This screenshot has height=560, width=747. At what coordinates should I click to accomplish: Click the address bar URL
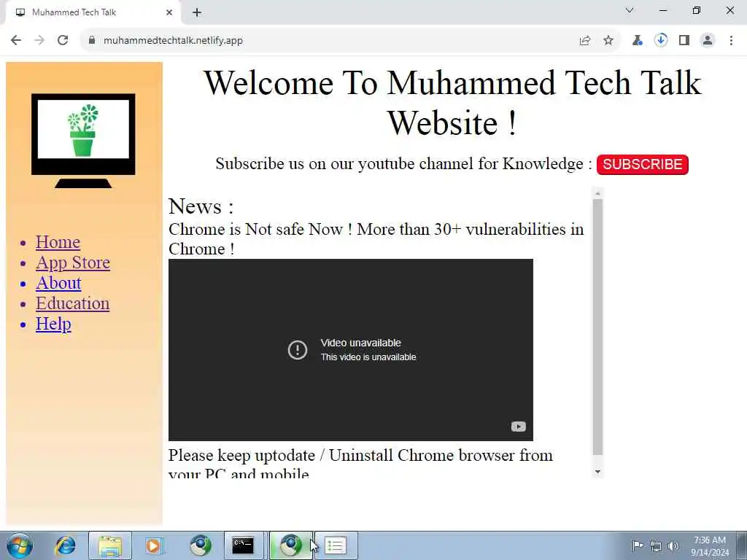click(x=173, y=41)
